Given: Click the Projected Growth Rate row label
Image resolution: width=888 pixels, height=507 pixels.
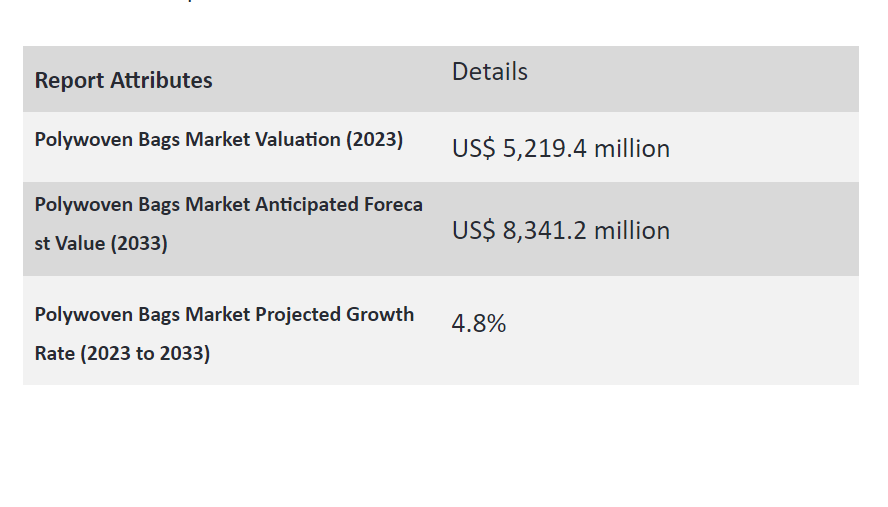Looking at the screenshot, I should tap(224, 334).
